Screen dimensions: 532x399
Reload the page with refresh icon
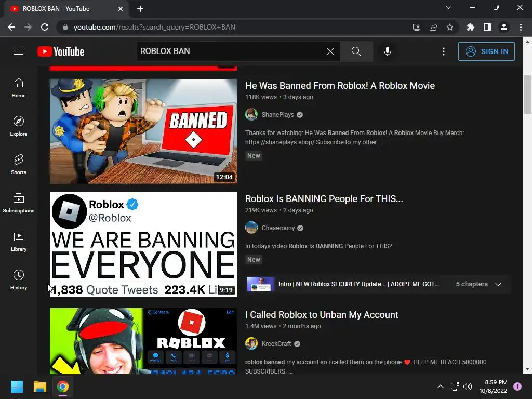point(45,27)
